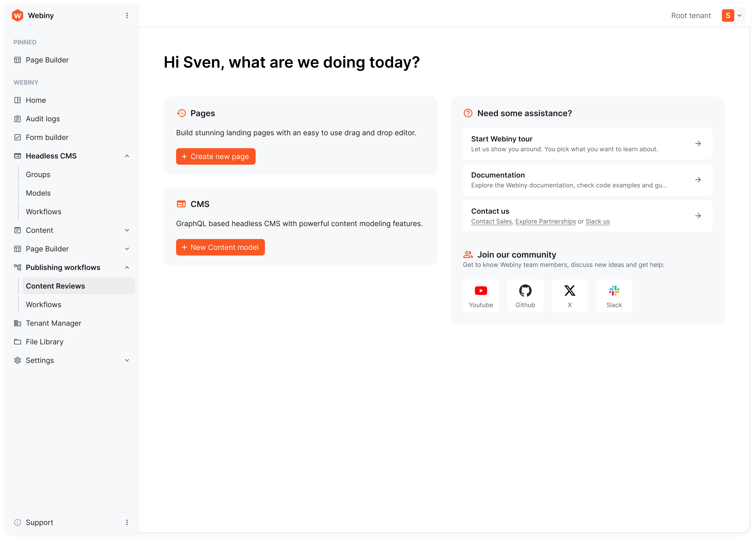Open the Youtube community link

(481, 296)
